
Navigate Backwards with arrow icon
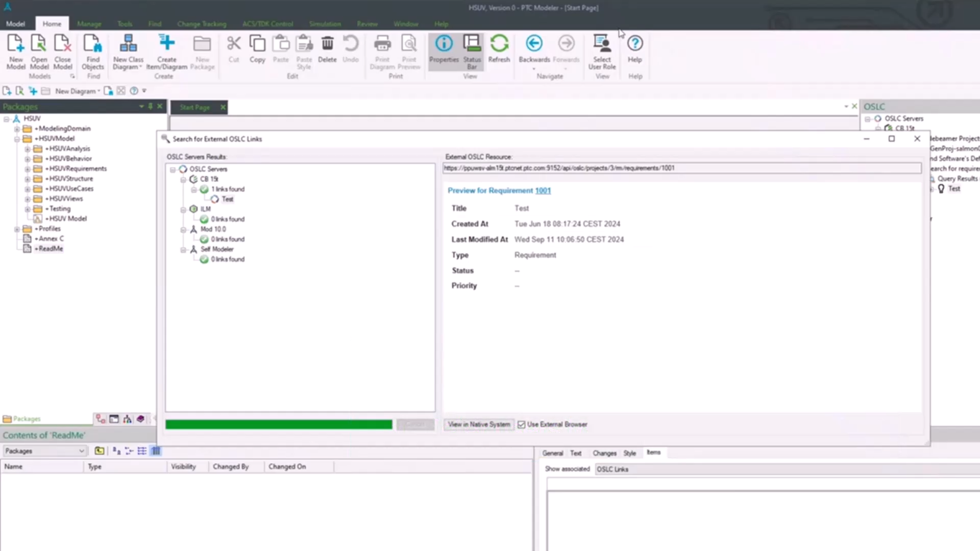pyautogui.click(x=534, y=43)
